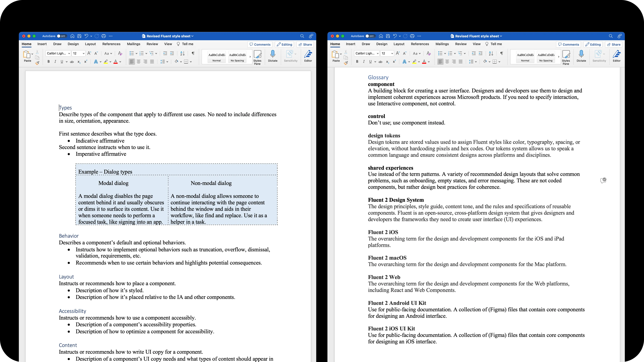644x362 pixels.
Task: Toggle Align Right in the right window
Action: 454,62
